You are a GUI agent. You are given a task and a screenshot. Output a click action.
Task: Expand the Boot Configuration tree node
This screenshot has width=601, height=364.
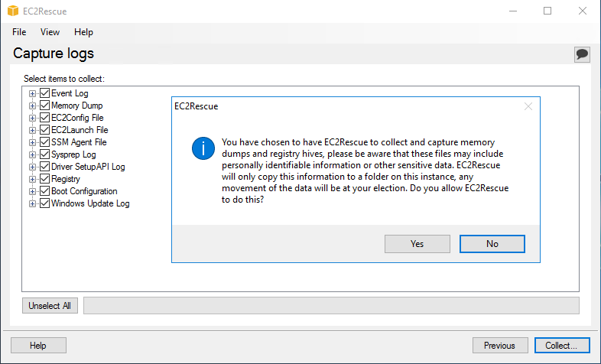(x=33, y=192)
